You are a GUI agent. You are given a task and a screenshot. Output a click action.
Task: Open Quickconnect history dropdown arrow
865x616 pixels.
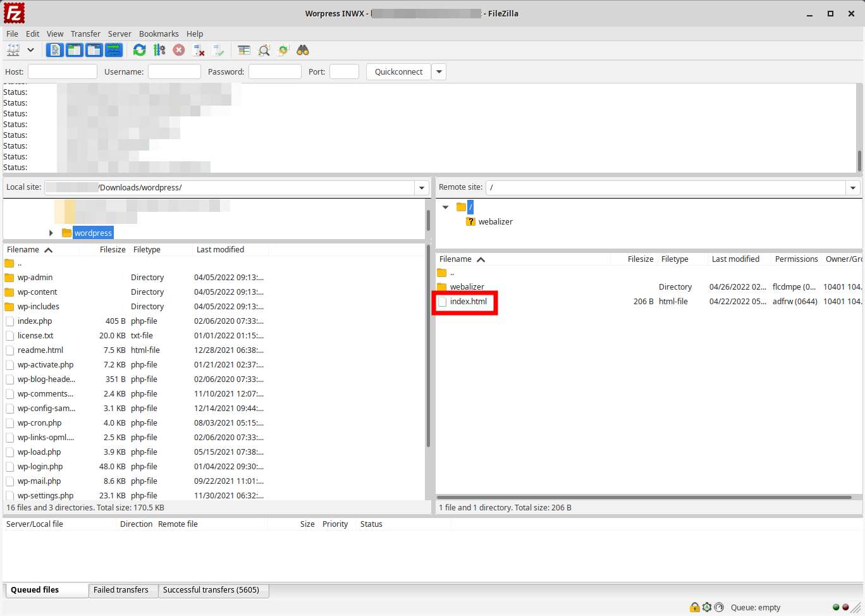pos(439,71)
